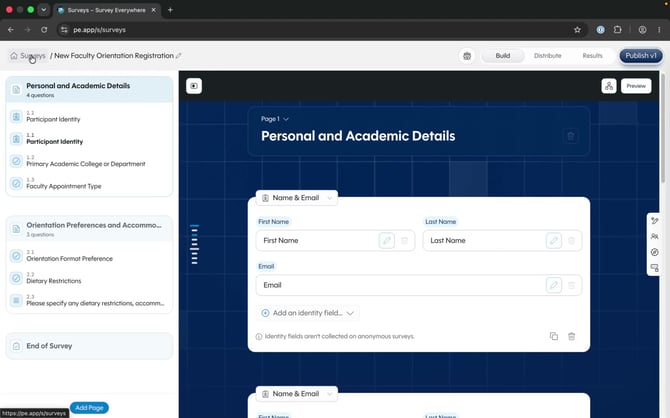Click the New Faculty Orientation Registration title

[114, 56]
